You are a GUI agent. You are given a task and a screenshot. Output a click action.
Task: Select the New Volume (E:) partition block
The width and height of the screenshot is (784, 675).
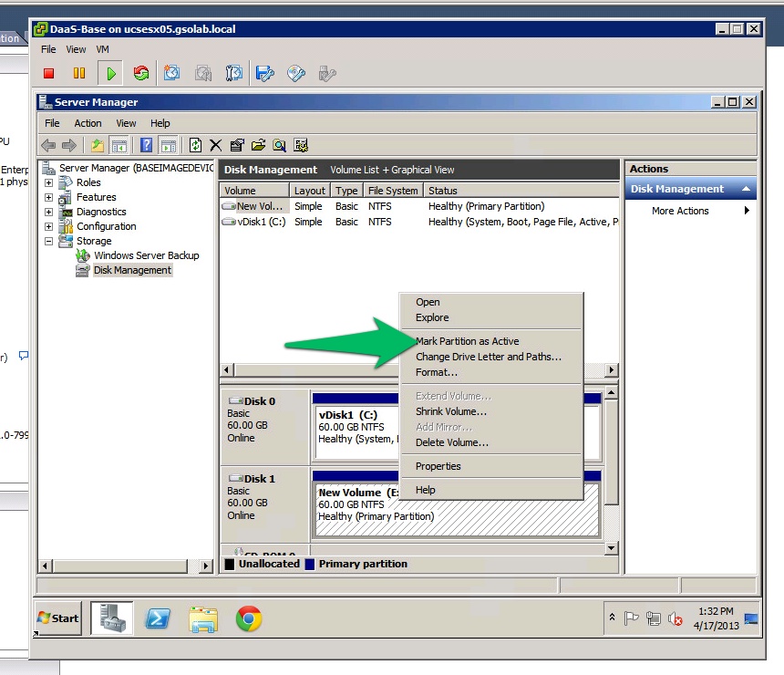point(457,509)
